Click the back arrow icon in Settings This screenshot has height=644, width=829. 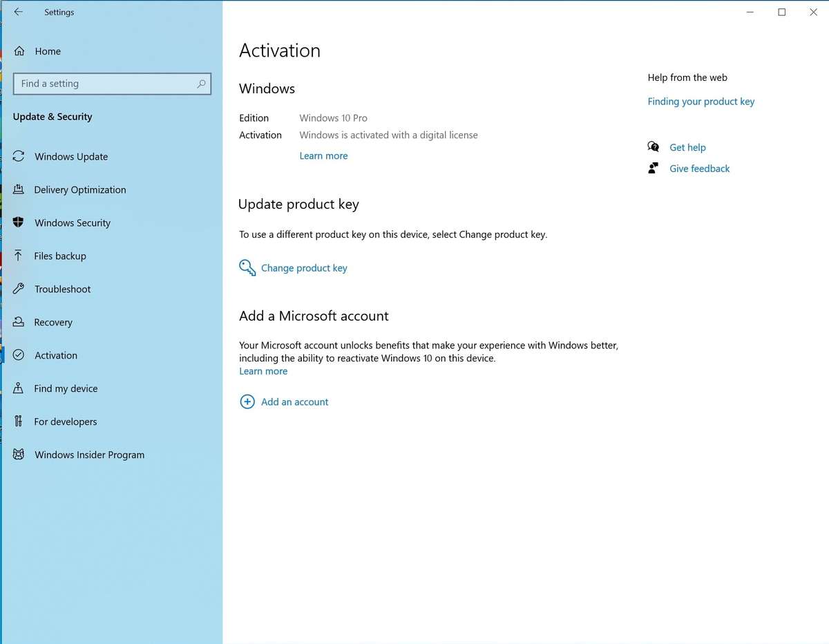click(19, 12)
